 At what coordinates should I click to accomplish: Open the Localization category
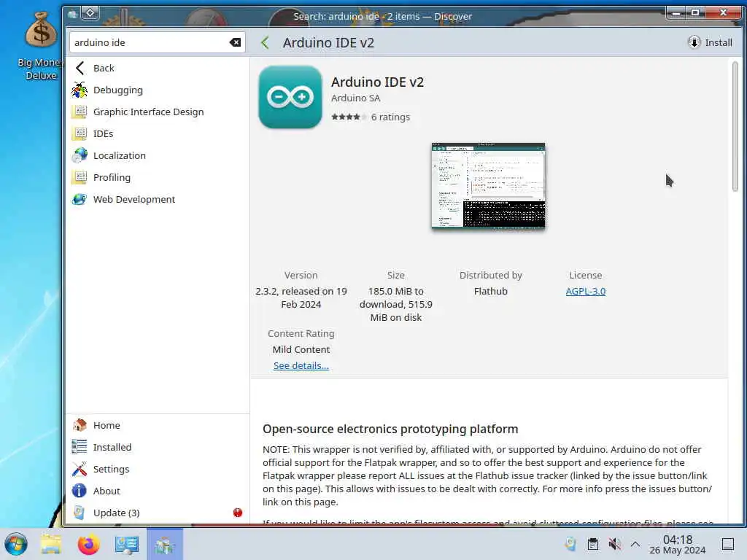click(x=158, y=155)
